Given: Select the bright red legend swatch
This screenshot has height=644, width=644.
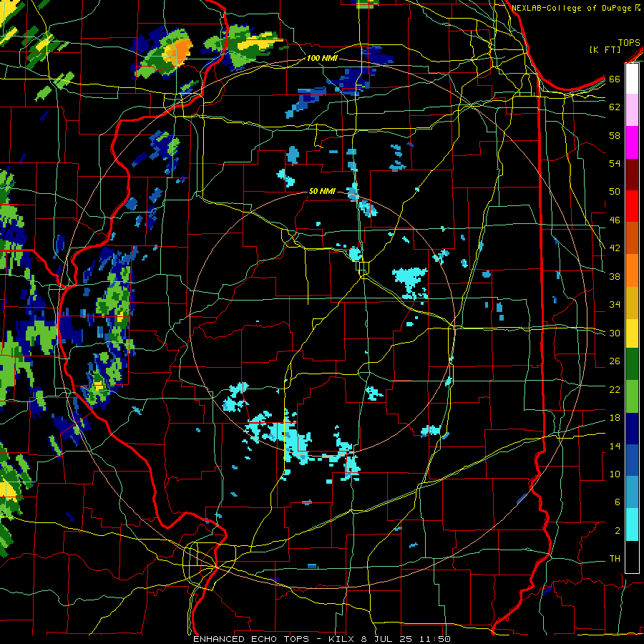Looking at the screenshot, I should point(632,206).
